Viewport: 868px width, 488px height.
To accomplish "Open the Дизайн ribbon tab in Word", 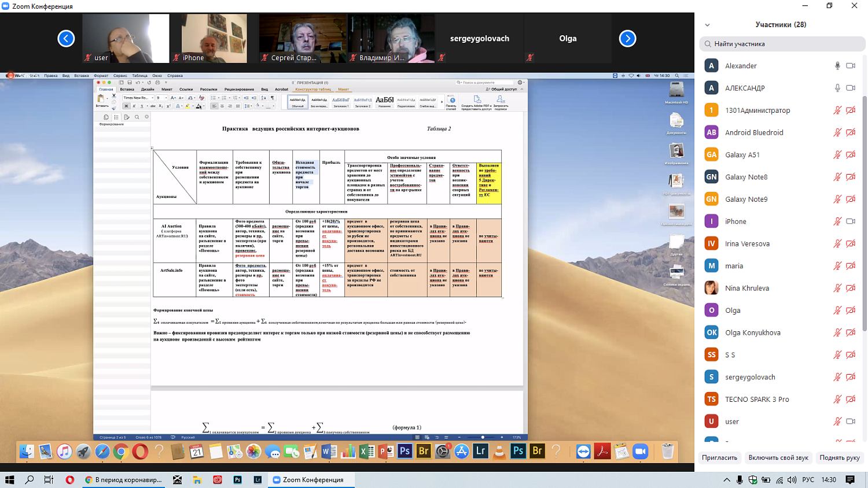I will (x=148, y=90).
